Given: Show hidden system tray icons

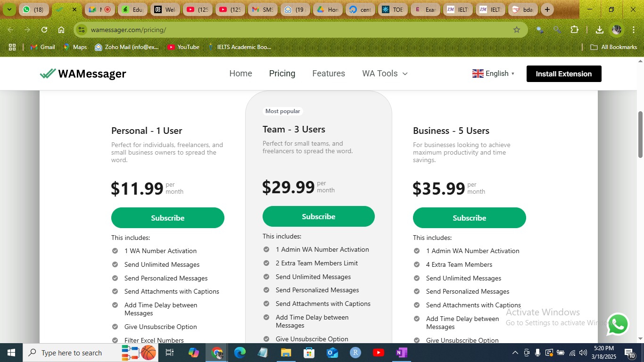Looking at the screenshot, I should (x=515, y=353).
